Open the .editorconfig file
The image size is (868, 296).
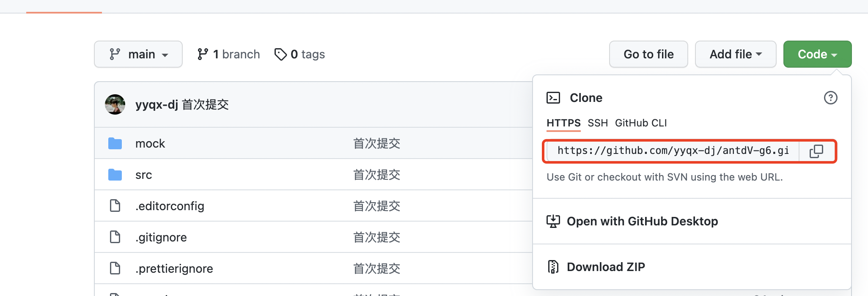170,206
